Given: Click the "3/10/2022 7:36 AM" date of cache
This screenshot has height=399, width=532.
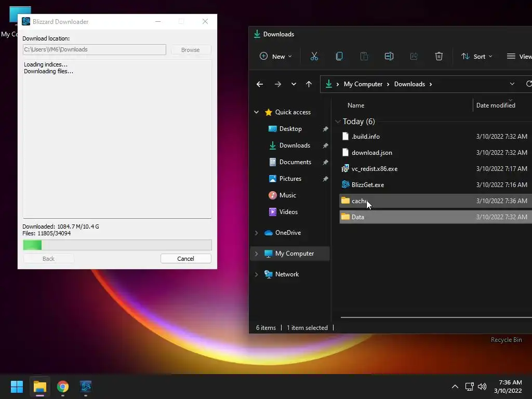Looking at the screenshot, I should [501, 201].
